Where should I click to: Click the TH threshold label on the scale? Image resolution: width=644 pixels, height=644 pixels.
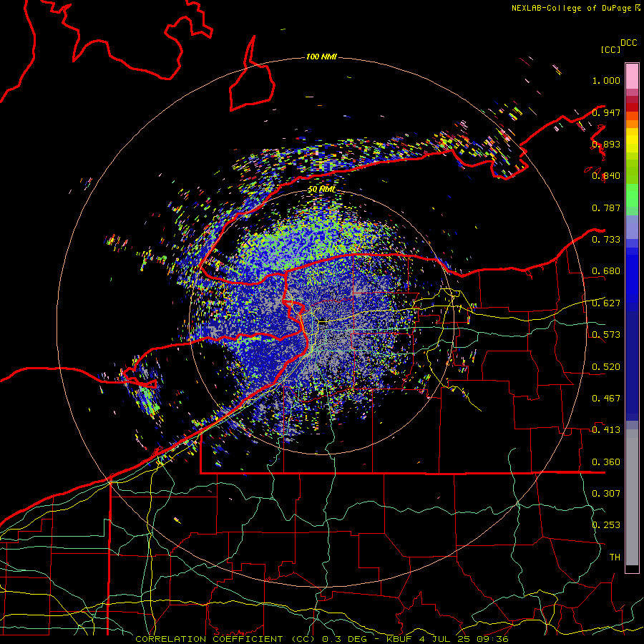[615, 557]
